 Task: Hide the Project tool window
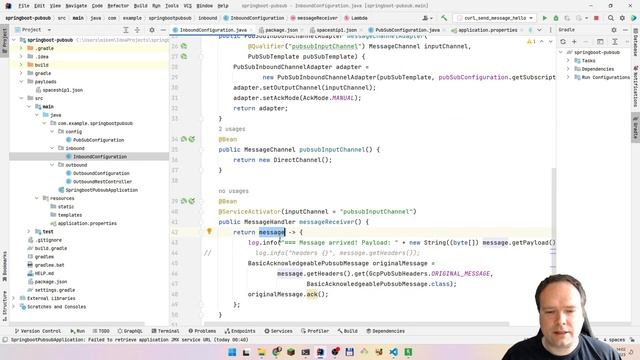pos(163,30)
